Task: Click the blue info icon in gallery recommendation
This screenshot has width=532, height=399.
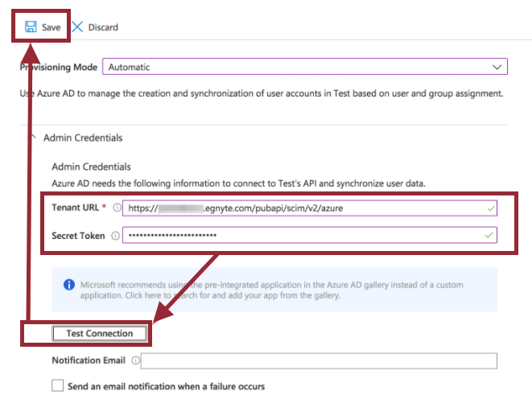Action: (69, 285)
